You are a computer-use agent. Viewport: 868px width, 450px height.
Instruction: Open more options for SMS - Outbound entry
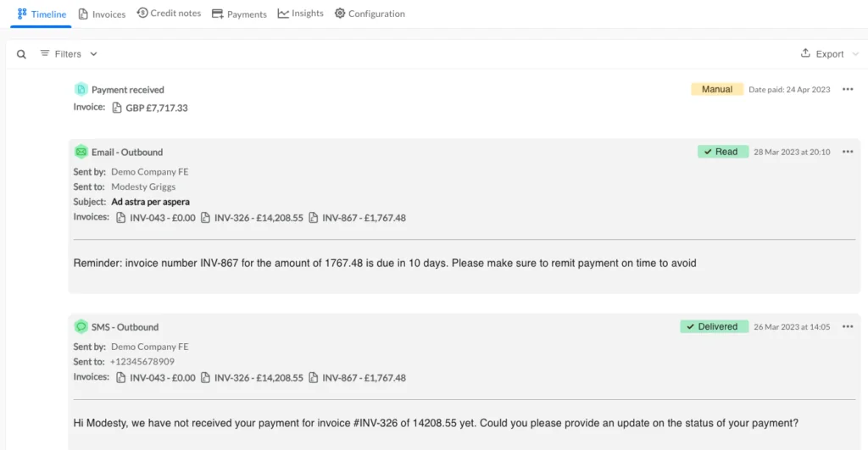pyautogui.click(x=848, y=326)
